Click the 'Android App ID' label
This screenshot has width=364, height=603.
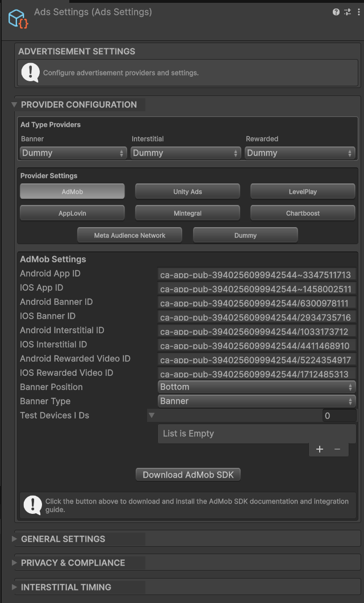click(51, 274)
